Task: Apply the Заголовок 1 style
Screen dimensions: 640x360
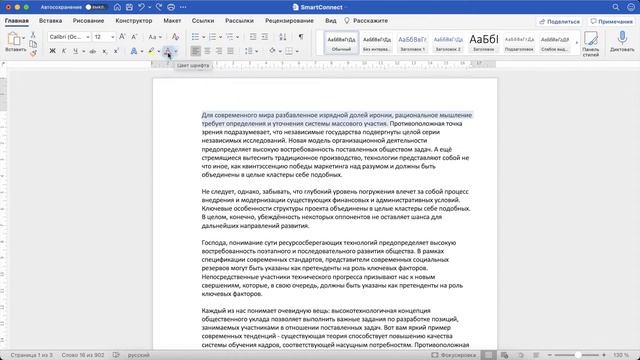Action: click(x=412, y=42)
